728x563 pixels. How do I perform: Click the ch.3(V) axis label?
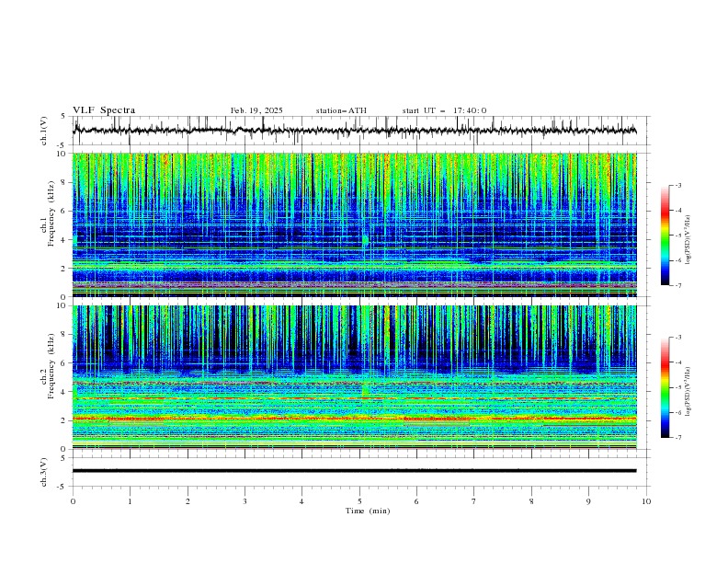coord(44,472)
